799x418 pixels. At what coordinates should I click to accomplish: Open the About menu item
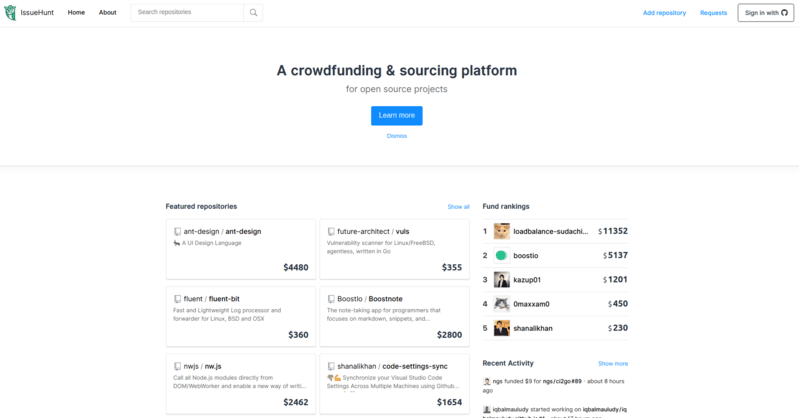tap(108, 13)
